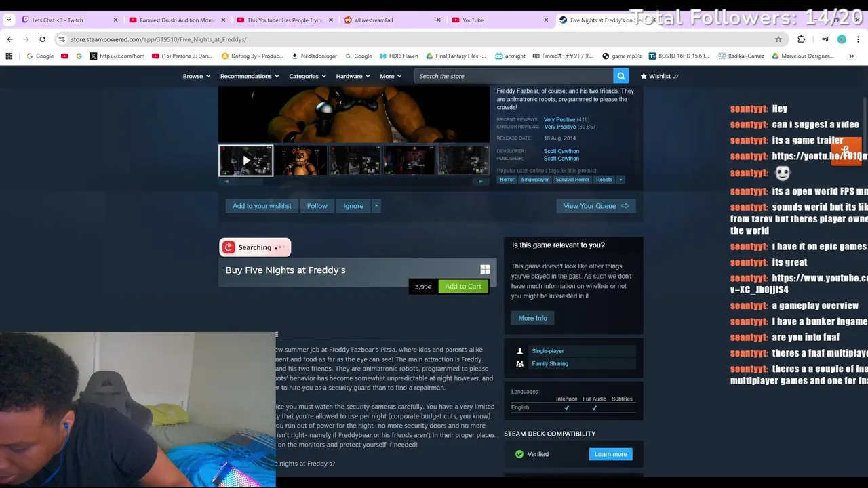Open the Final Fantasy Files bookmark
The height and width of the screenshot is (488, 868).
click(x=456, y=56)
